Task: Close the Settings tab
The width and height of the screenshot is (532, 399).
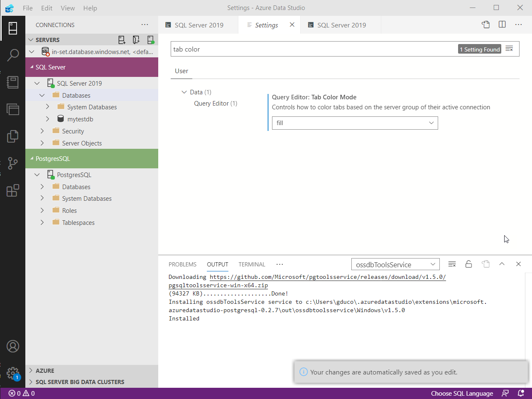Action: pyautogui.click(x=292, y=25)
